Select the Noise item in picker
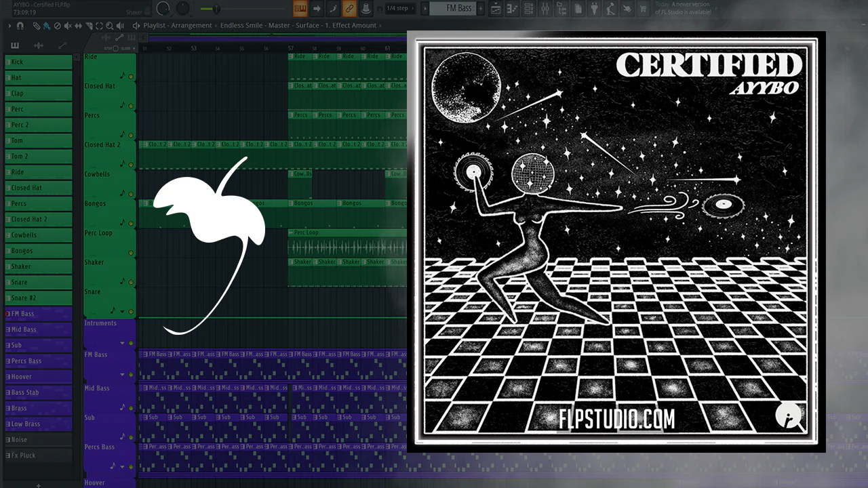 point(38,439)
